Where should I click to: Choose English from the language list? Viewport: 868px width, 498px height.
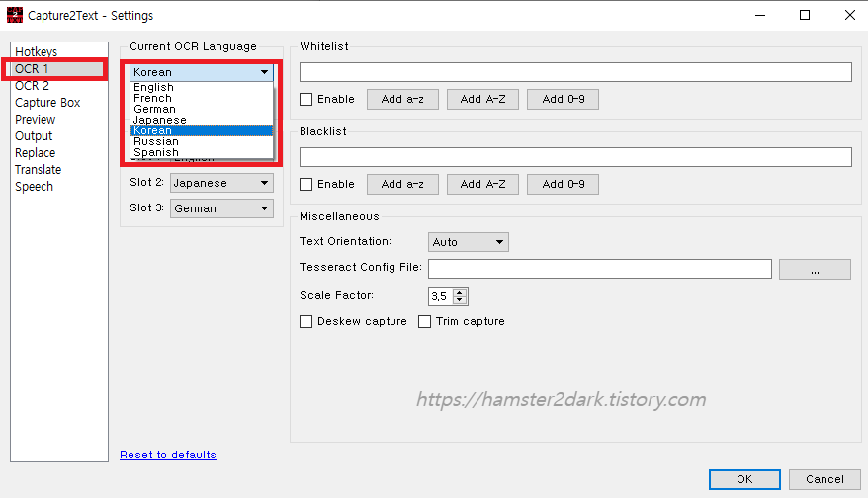[x=202, y=87]
